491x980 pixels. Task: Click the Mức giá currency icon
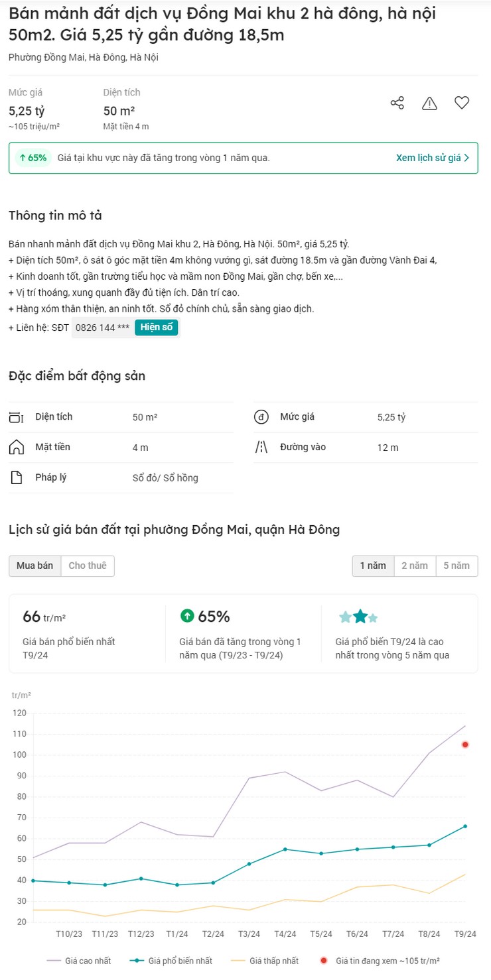coord(261,417)
